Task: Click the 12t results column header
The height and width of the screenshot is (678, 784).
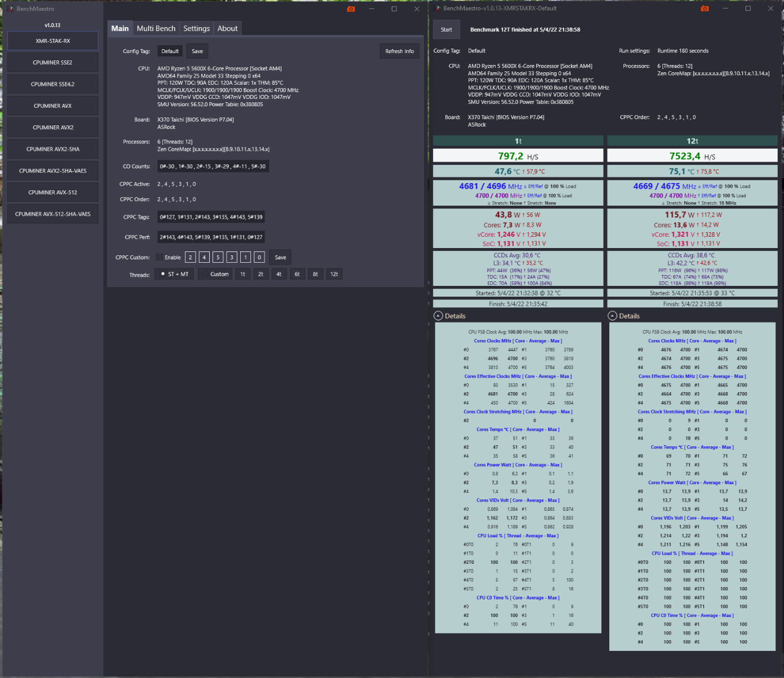Action: (x=692, y=141)
